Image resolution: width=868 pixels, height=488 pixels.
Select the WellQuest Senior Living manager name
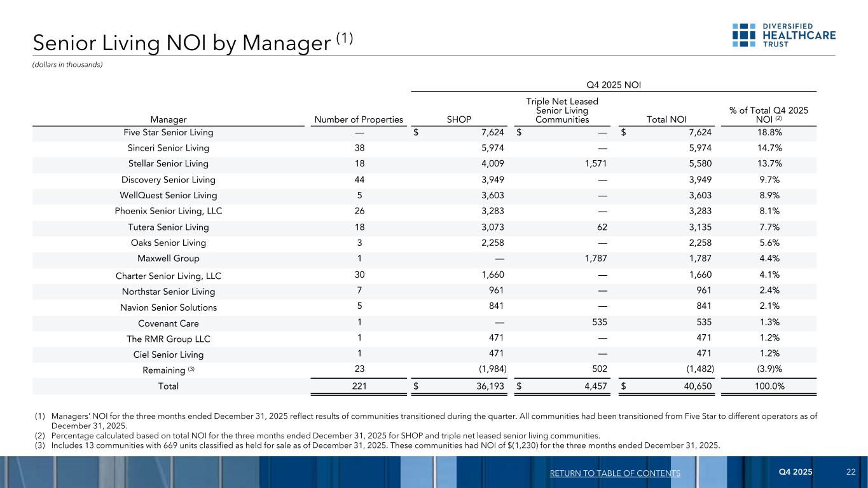coord(169,196)
